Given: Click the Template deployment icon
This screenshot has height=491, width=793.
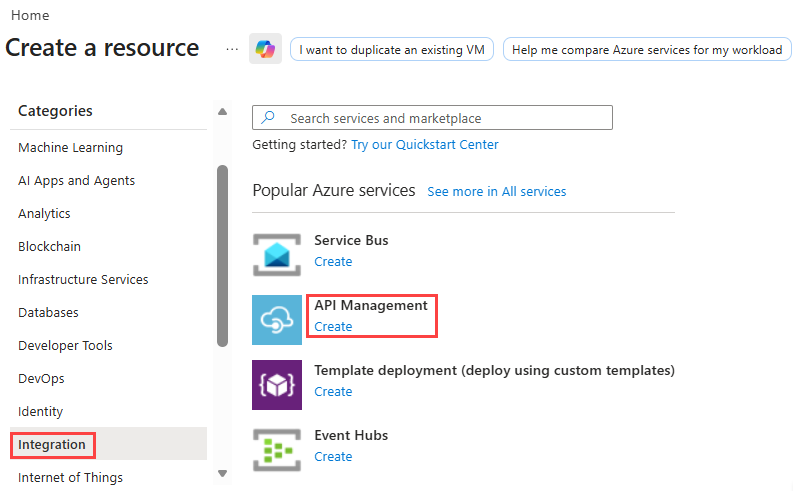Looking at the screenshot, I should (277, 384).
